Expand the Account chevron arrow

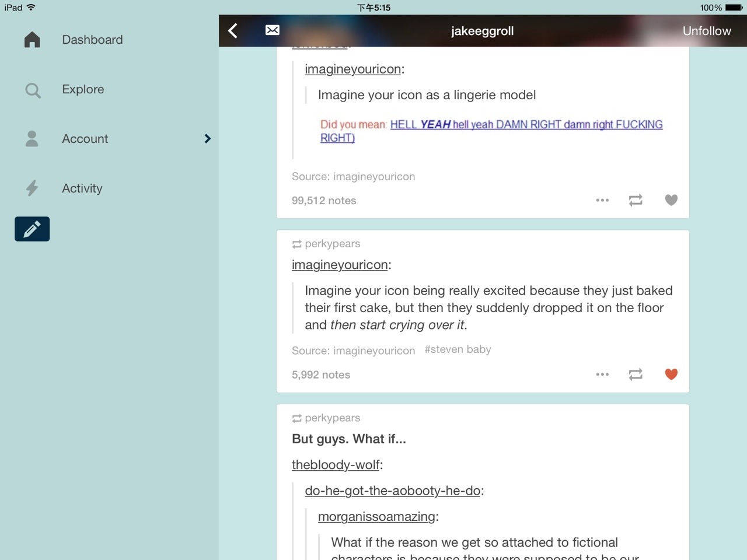click(207, 139)
